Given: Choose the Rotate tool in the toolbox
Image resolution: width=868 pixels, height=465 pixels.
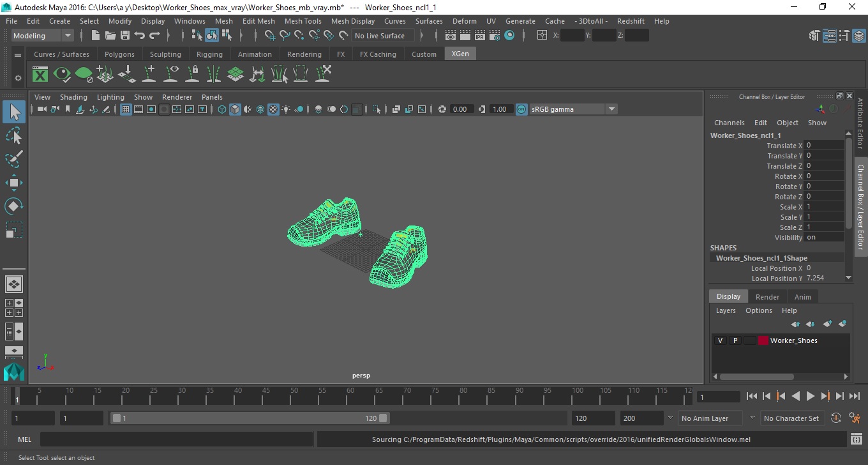Looking at the screenshot, I should pos(14,206).
